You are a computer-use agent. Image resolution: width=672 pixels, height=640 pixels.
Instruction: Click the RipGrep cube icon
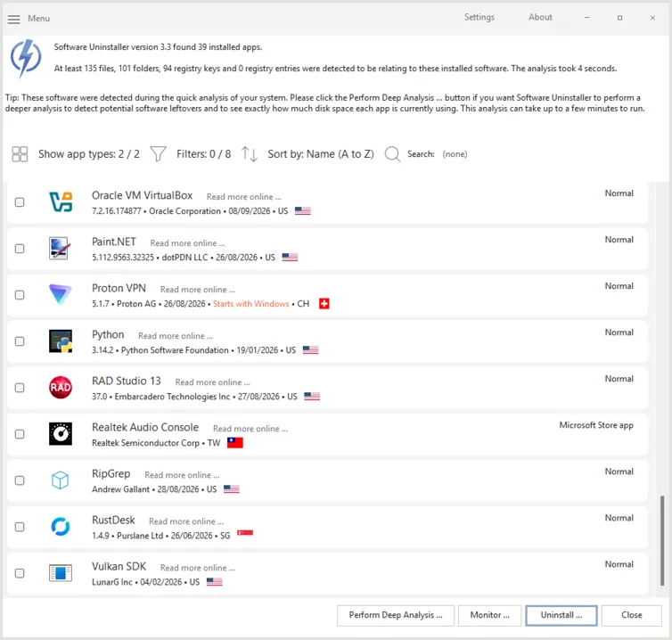click(x=60, y=480)
